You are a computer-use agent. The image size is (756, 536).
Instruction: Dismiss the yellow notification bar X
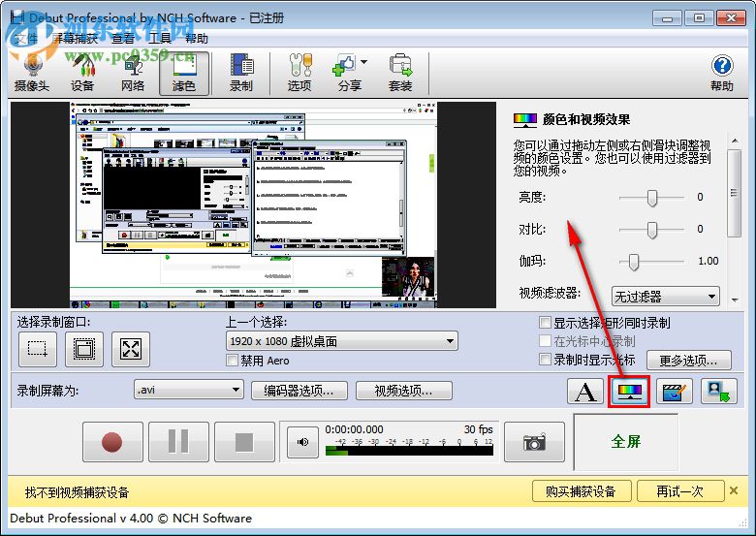(734, 490)
